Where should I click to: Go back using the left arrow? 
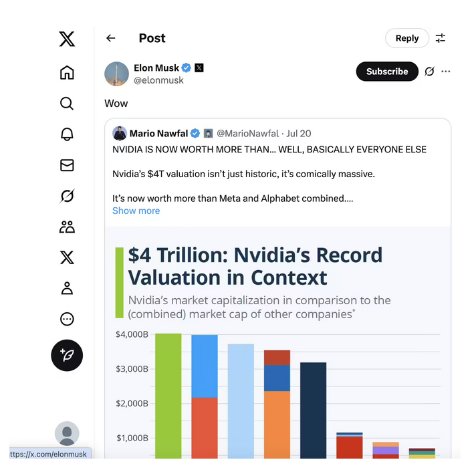tap(111, 39)
